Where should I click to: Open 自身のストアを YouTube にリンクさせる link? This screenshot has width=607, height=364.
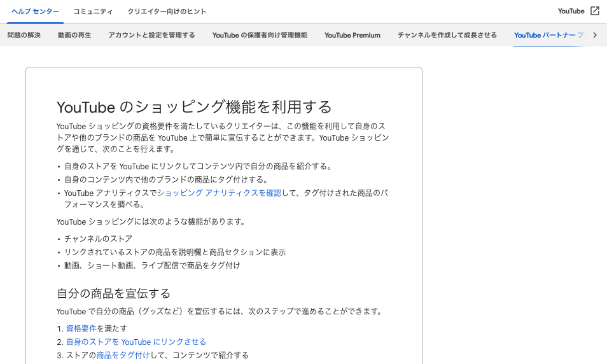(136, 342)
